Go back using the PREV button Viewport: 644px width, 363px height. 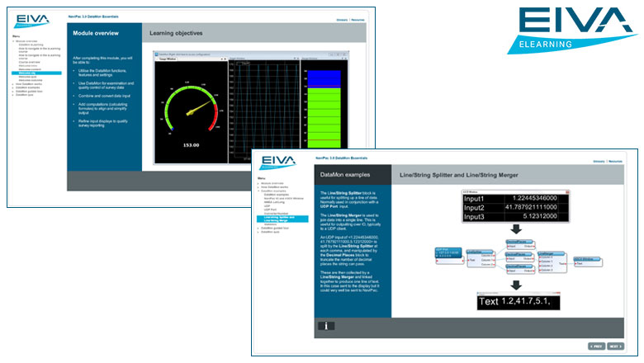pos(596,346)
